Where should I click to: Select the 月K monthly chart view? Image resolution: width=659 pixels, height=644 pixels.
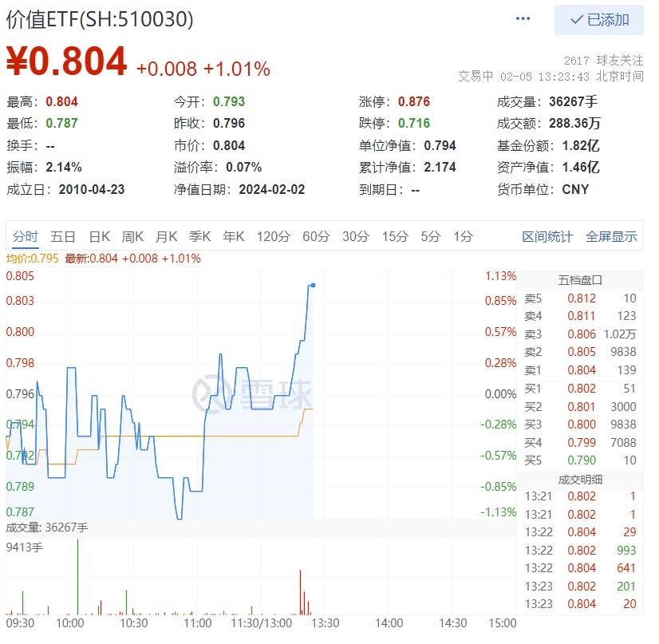pos(166,236)
